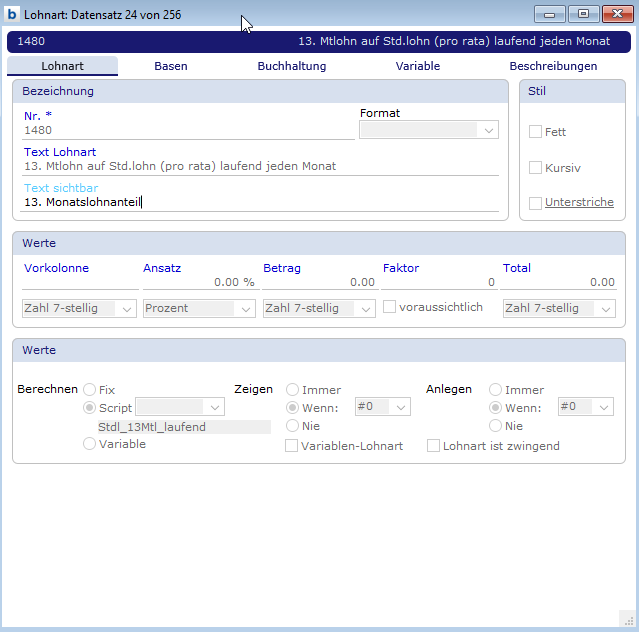
Task: Go to the Variable tab
Action: [418, 66]
